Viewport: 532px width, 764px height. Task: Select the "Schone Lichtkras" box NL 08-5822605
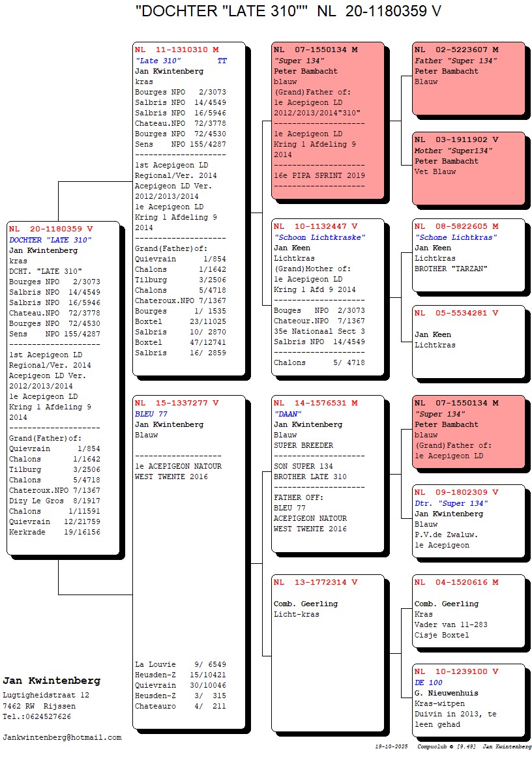coord(467,254)
